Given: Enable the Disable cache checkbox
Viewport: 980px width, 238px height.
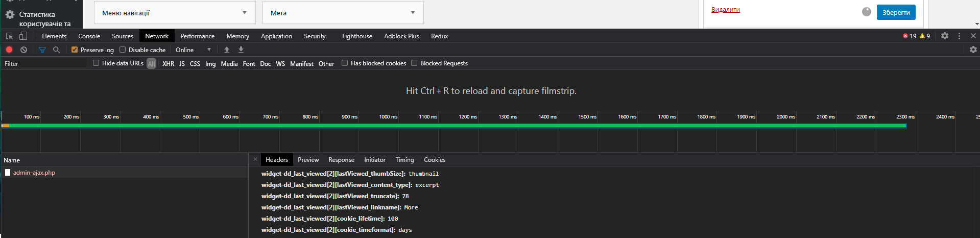Looking at the screenshot, I should [x=123, y=50].
